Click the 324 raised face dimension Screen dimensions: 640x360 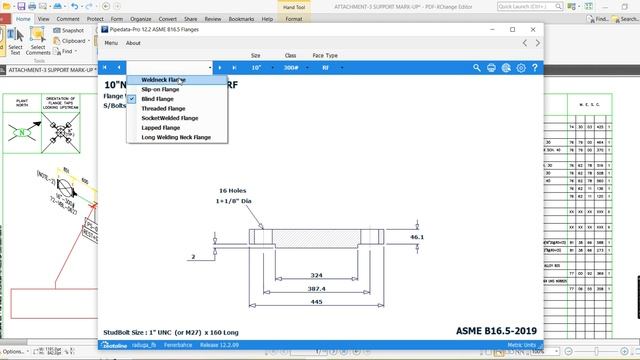316,276
